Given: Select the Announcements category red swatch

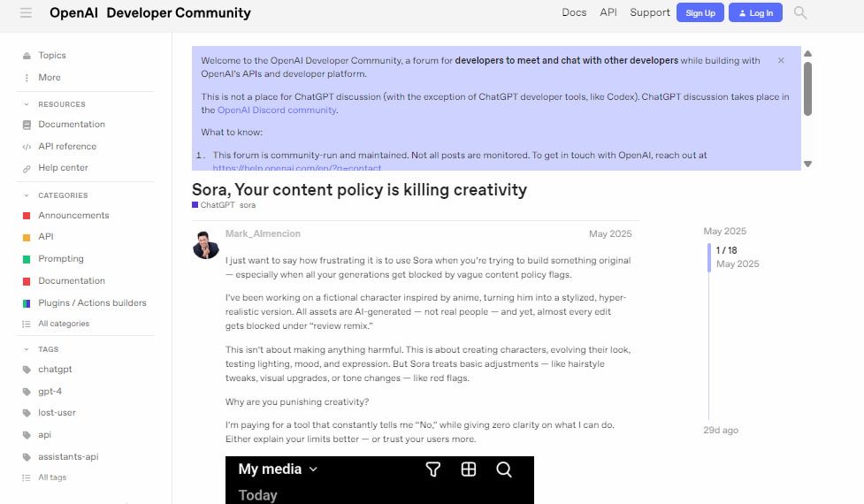Looking at the screenshot, I should 27,216.
